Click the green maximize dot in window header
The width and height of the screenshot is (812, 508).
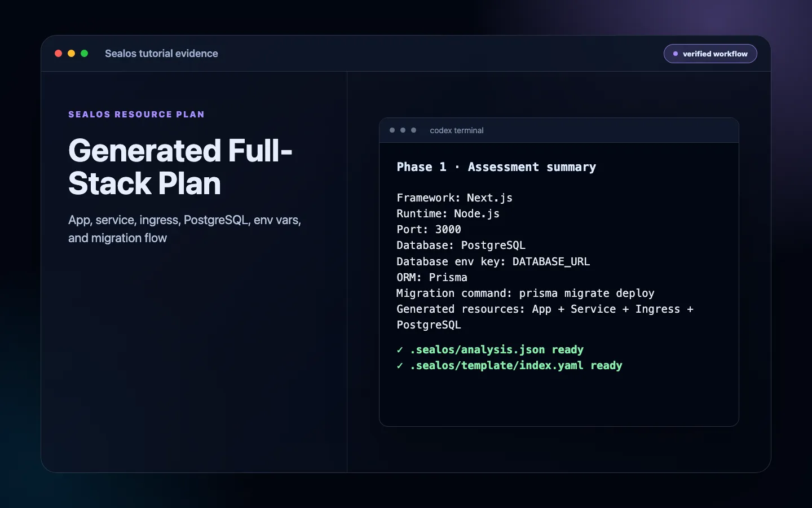pyautogui.click(x=85, y=54)
